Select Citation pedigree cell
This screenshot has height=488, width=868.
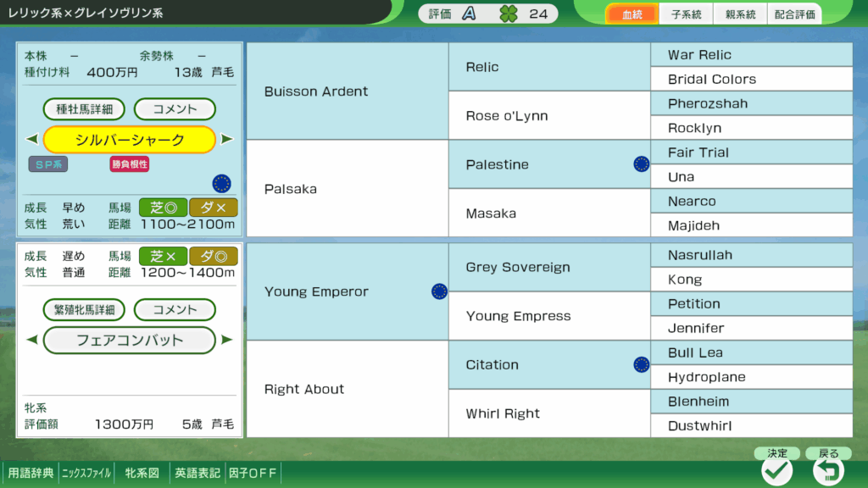coord(549,364)
